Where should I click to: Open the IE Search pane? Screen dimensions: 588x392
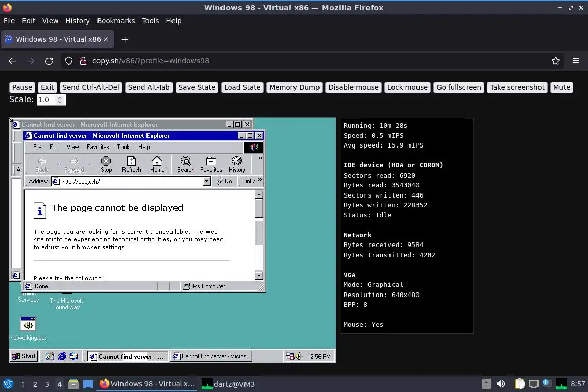186,165
